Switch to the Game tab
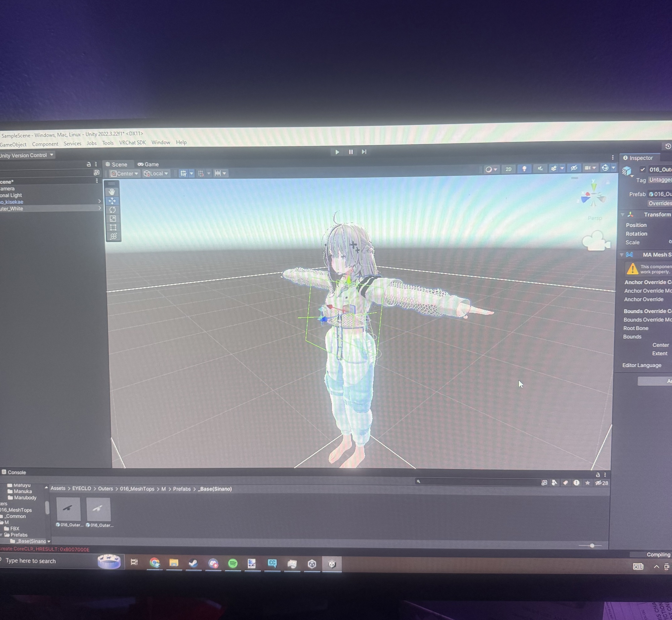The width and height of the screenshot is (672, 620). pyautogui.click(x=148, y=164)
